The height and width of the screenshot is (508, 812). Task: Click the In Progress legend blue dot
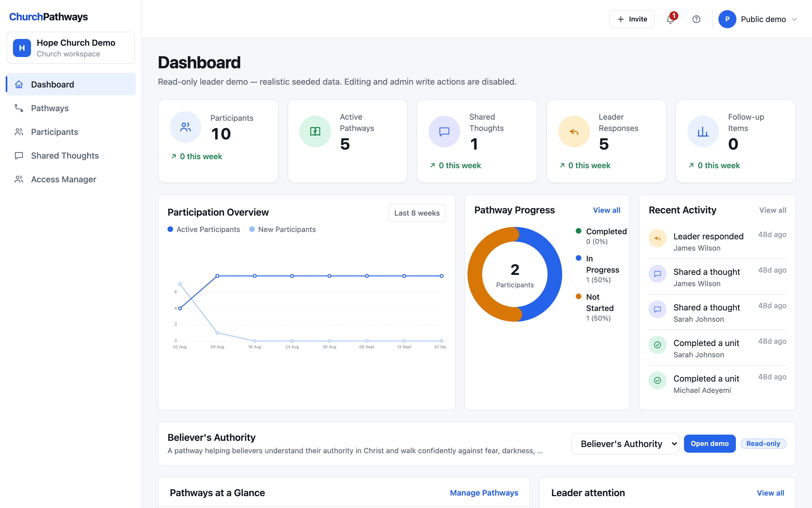click(579, 258)
